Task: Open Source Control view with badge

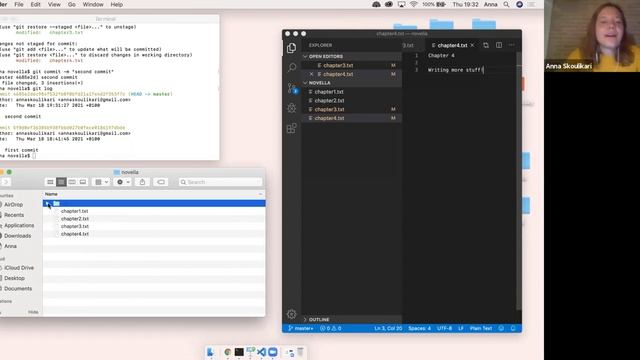Action: point(292,88)
